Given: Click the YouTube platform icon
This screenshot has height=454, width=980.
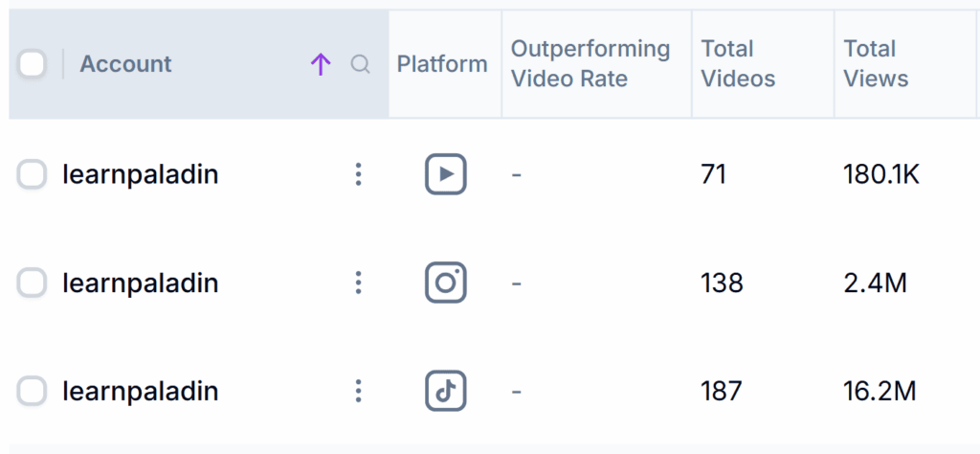Looking at the screenshot, I should tap(445, 174).
